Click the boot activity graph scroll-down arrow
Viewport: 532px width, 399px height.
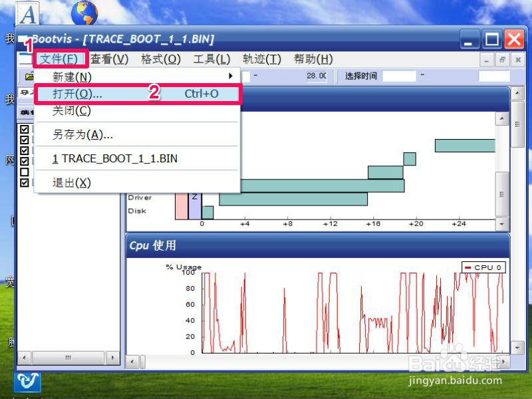pos(502,224)
